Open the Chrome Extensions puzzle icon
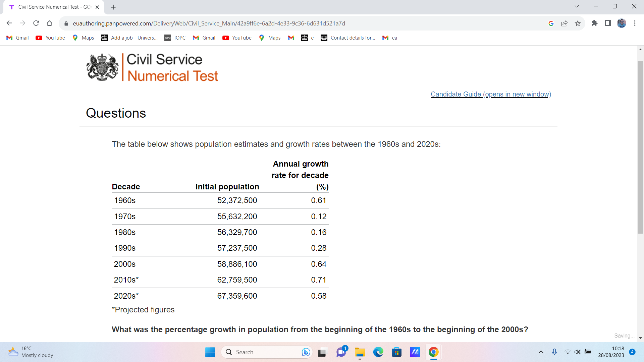This screenshot has height=362, width=644. [x=594, y=23]
